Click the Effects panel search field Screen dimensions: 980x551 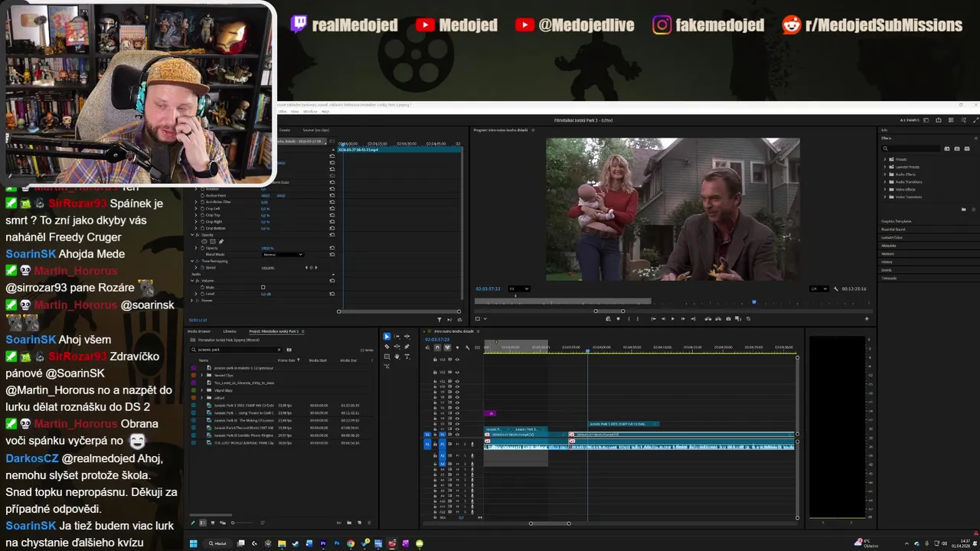tap(911, 148)
